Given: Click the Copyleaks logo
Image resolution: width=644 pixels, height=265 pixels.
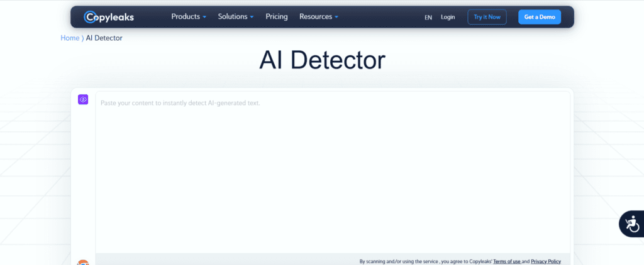Looking at the screenshot, I should click(x=109, y=17).
